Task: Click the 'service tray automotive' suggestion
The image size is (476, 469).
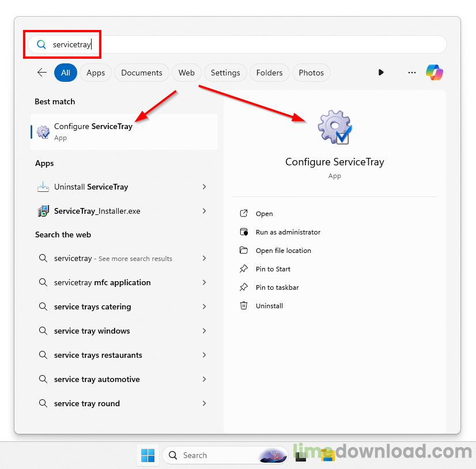Action: pyautogui.click(x=124, y=379)
